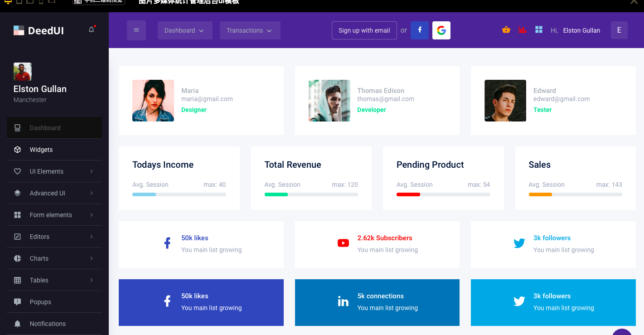Click the Facebook sign-up icon button

click(420, 30)
